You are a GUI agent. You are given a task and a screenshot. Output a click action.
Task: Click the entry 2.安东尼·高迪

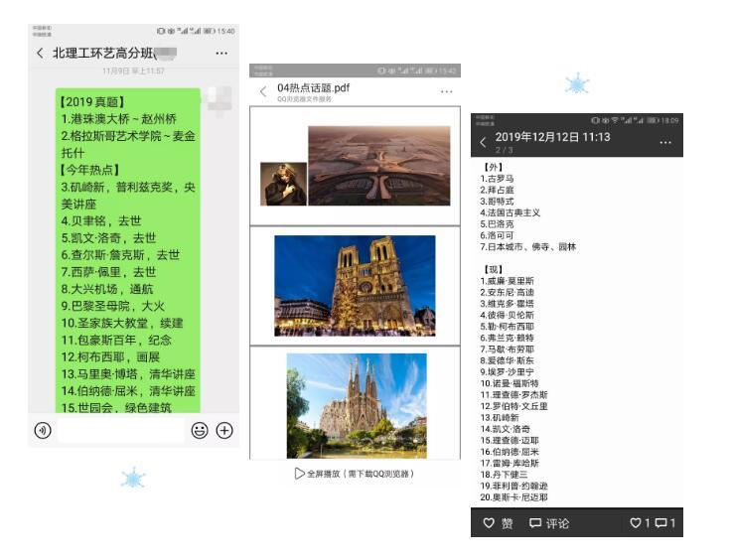point(508,292)
